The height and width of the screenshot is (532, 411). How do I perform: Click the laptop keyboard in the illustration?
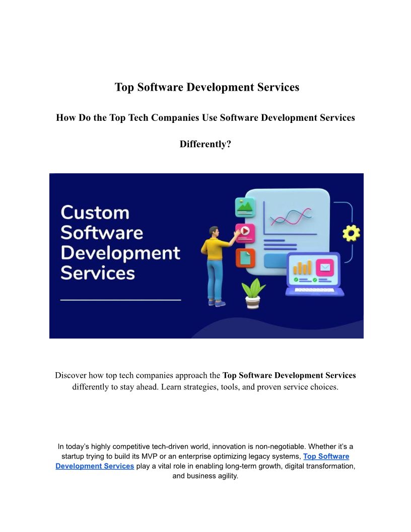(x=315, y=291)
